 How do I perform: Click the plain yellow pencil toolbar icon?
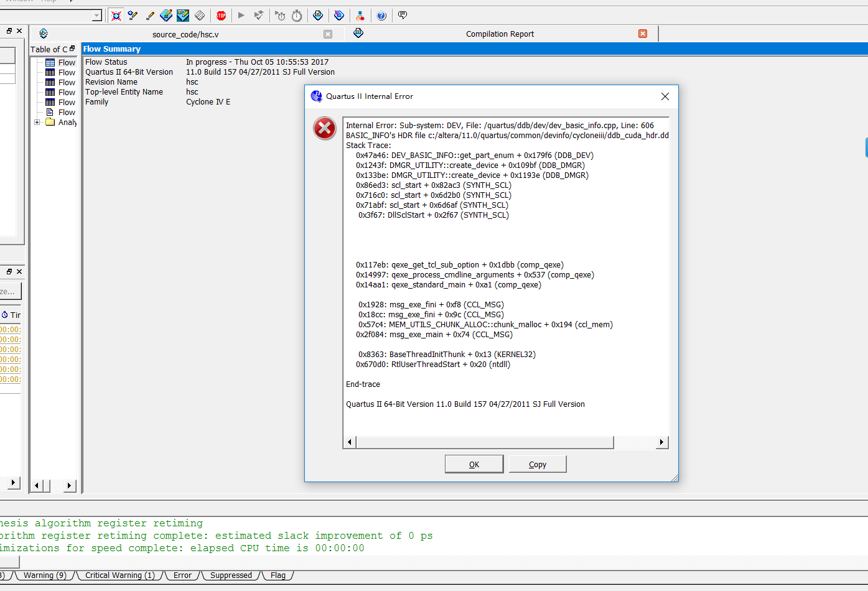(x=149, y=16)
